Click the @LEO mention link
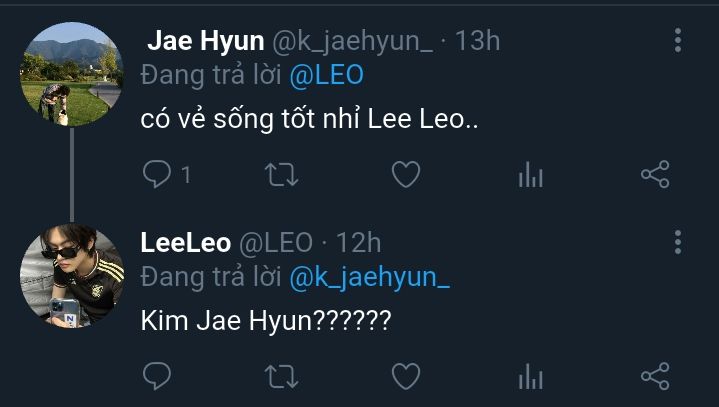Image resolution: width=719 pixels, height=407 pixels. click(x=327, y=74)
